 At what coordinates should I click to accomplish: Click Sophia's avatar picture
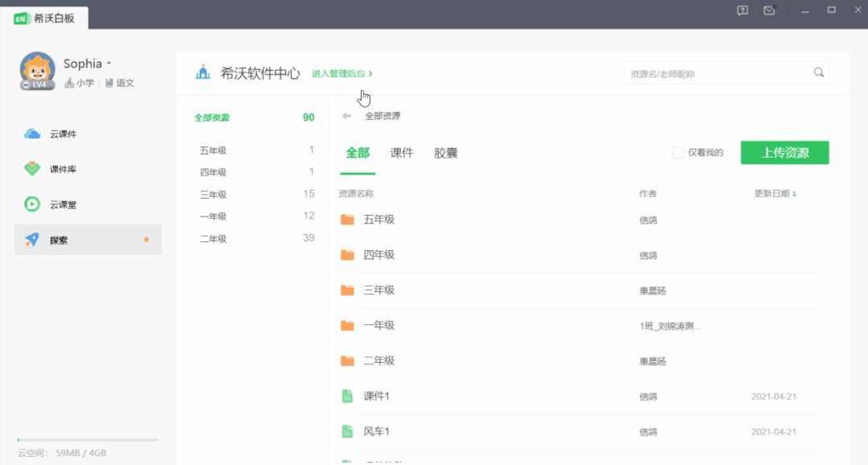point(37,70)
